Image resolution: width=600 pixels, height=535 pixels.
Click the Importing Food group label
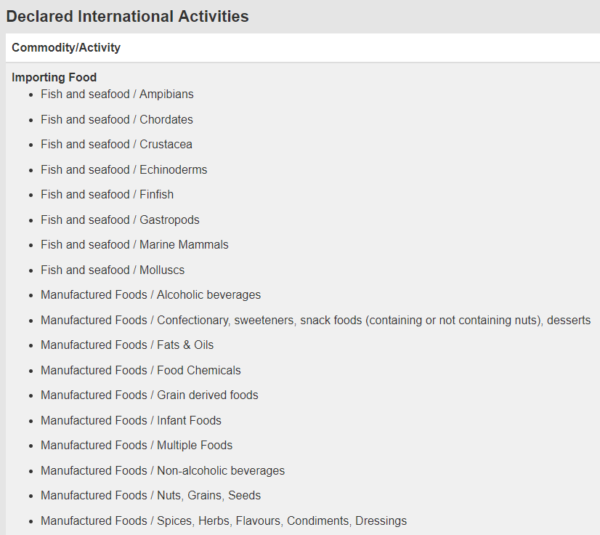54,77
